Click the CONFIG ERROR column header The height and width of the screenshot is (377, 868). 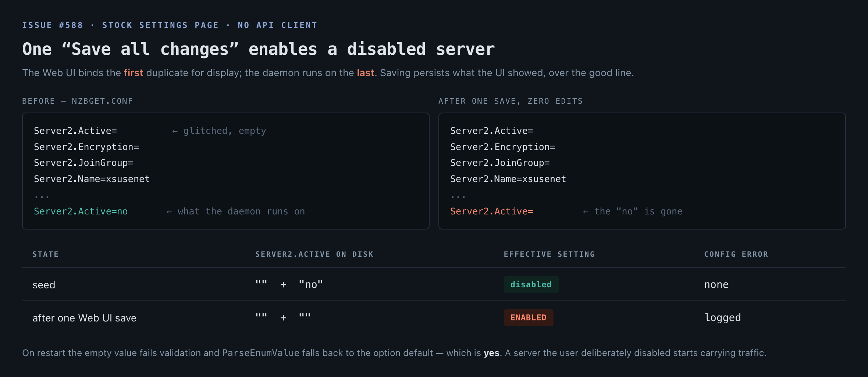point(736,254)
